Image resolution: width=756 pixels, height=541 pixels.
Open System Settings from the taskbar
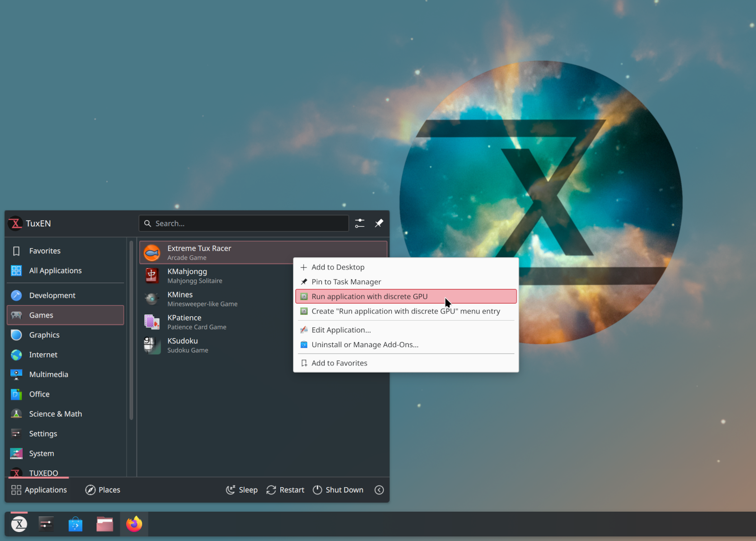[46, 524]
